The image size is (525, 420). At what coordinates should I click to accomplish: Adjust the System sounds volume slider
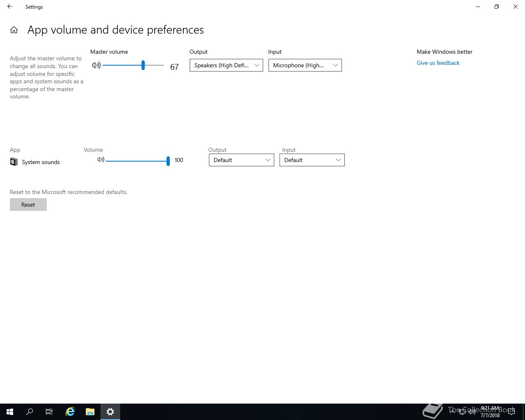(137, 161)
